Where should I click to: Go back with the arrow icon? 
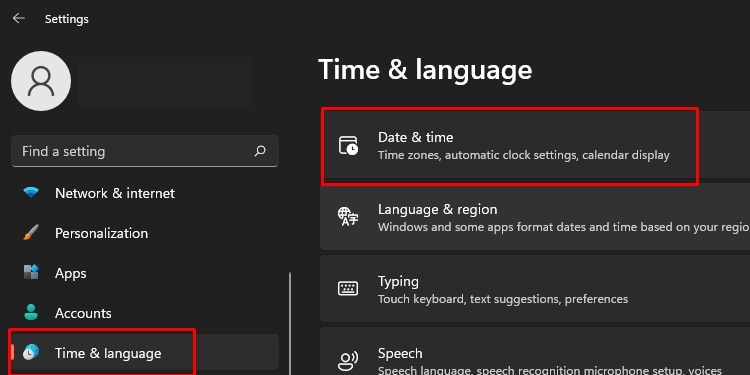[x=19, y=19]
